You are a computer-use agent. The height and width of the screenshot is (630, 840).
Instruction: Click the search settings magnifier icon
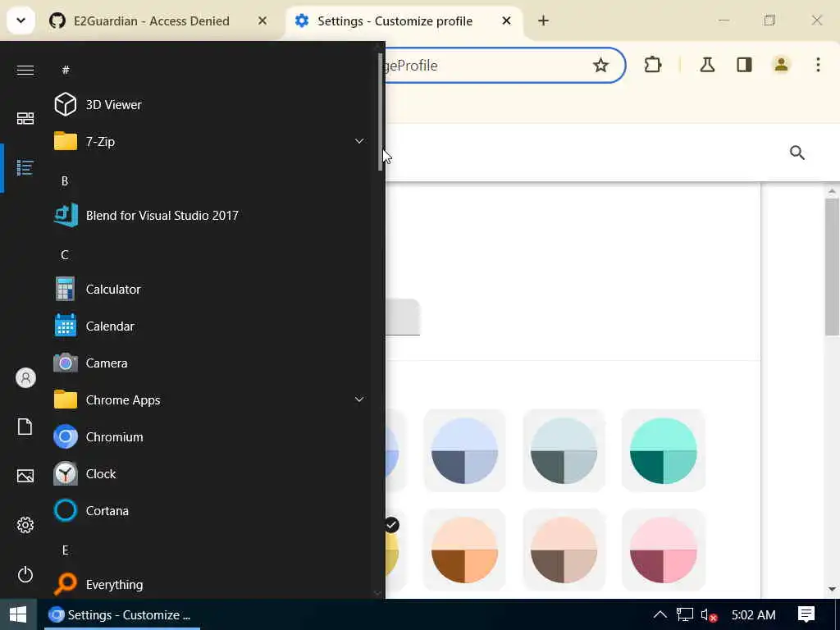point(797,153)
